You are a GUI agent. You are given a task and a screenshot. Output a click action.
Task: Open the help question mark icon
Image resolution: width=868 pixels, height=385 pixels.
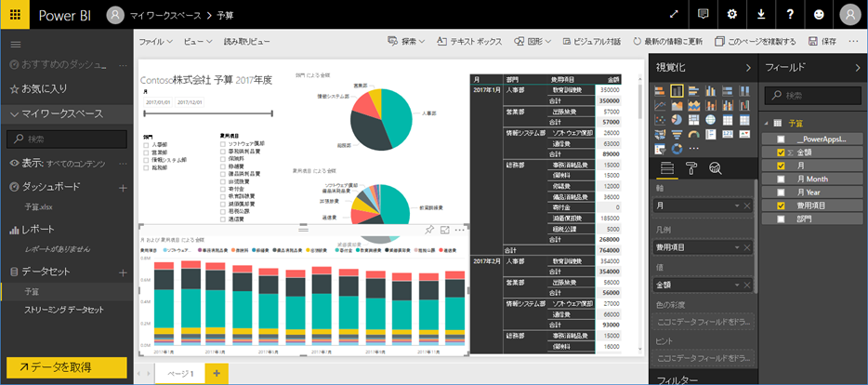791,14
